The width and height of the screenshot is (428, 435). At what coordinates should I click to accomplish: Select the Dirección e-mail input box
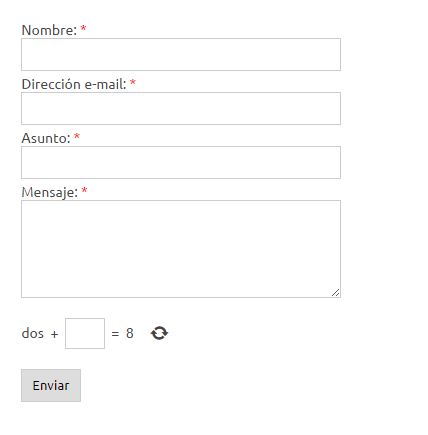[x=181, y=108]
